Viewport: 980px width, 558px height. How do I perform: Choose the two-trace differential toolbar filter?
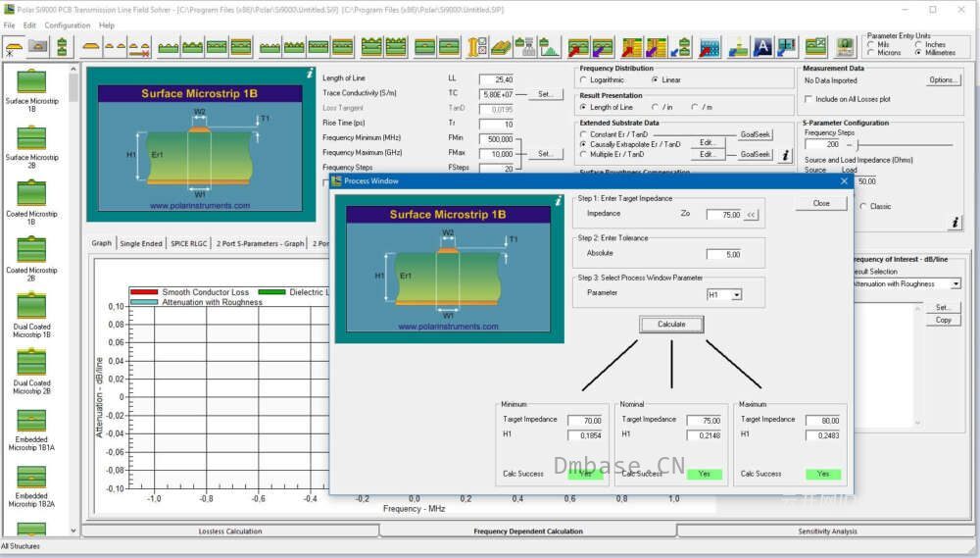point(115,47)
